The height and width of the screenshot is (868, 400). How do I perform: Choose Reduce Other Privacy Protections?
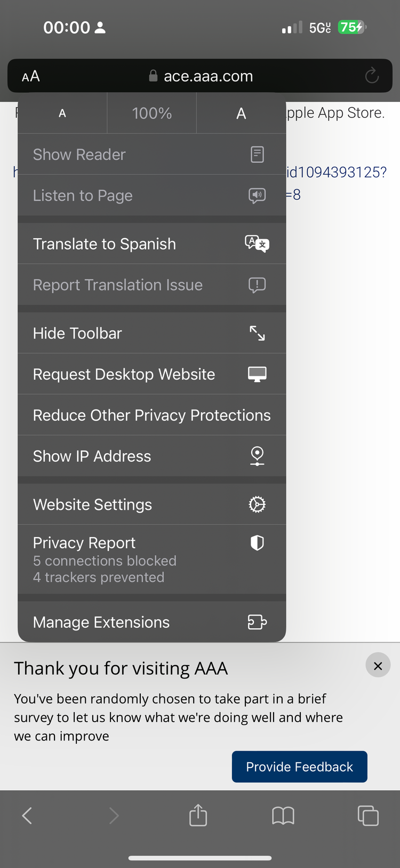(152, 415)
